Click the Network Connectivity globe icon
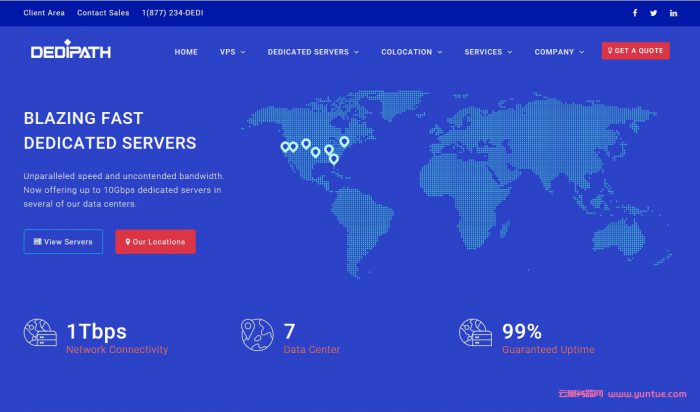The height and width of the screenshot is (412, 700). pyautogui.click(x=40, y=334)
